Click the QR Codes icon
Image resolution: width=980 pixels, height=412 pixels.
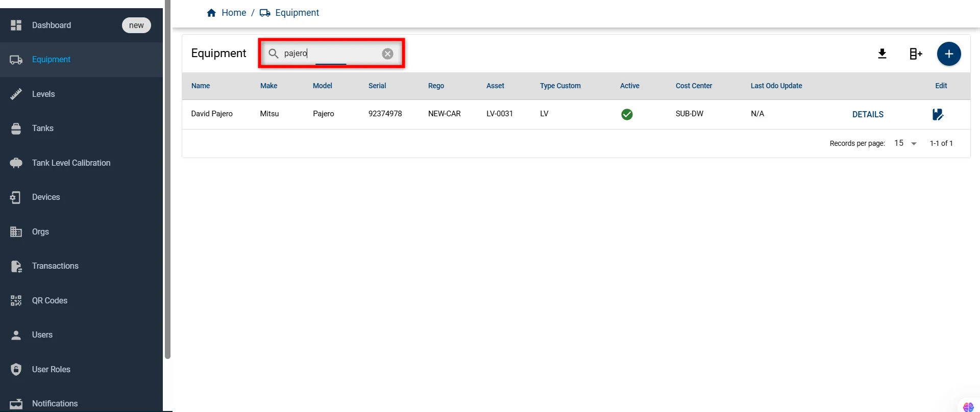point(16,300)
